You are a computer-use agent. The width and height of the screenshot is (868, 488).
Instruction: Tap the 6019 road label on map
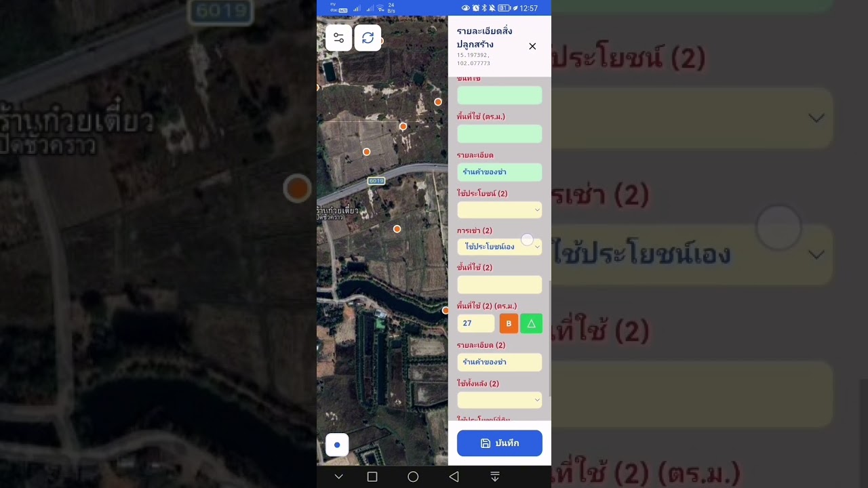[376, 181]
